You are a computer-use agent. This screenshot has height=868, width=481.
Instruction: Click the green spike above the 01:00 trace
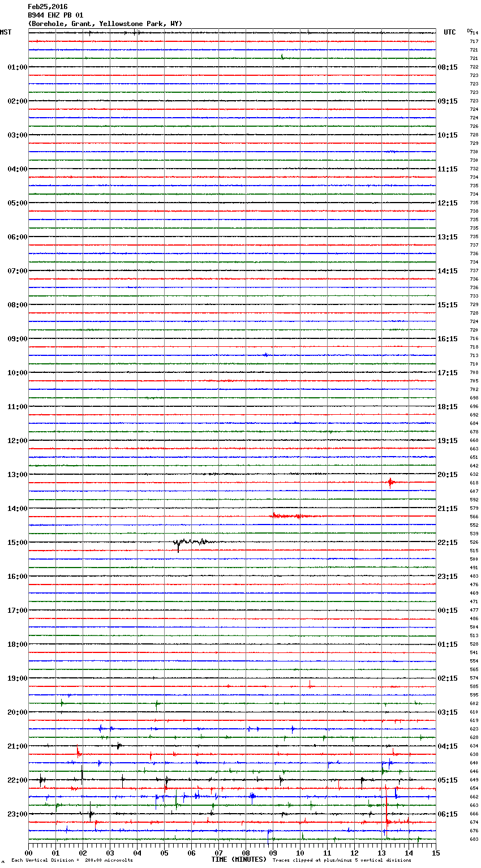pyautogui.click(x=282, y=57)
